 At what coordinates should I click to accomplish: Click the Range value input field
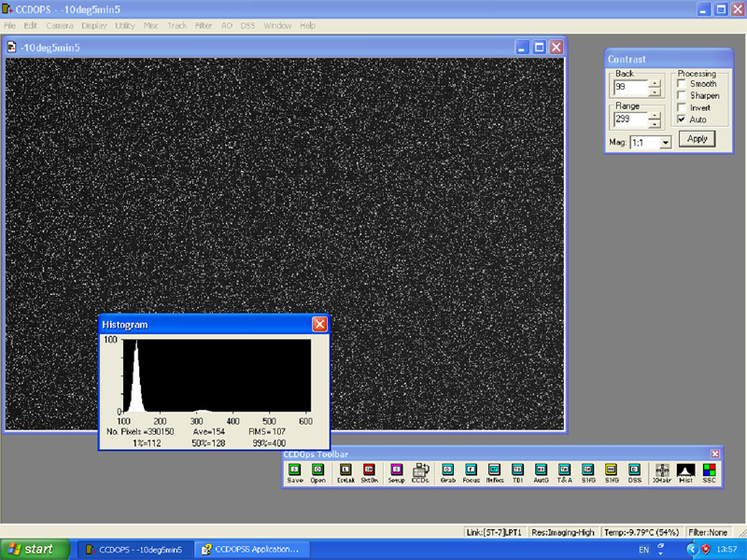coord(629,119)
